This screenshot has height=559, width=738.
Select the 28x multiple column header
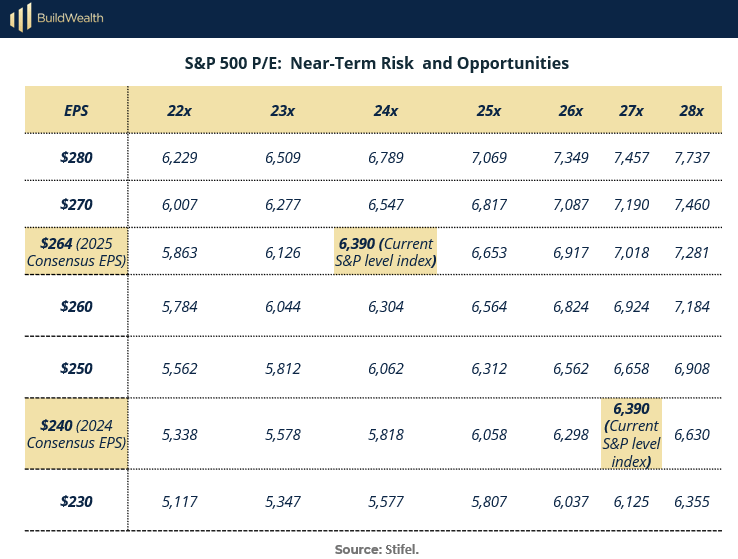[691, 110]
